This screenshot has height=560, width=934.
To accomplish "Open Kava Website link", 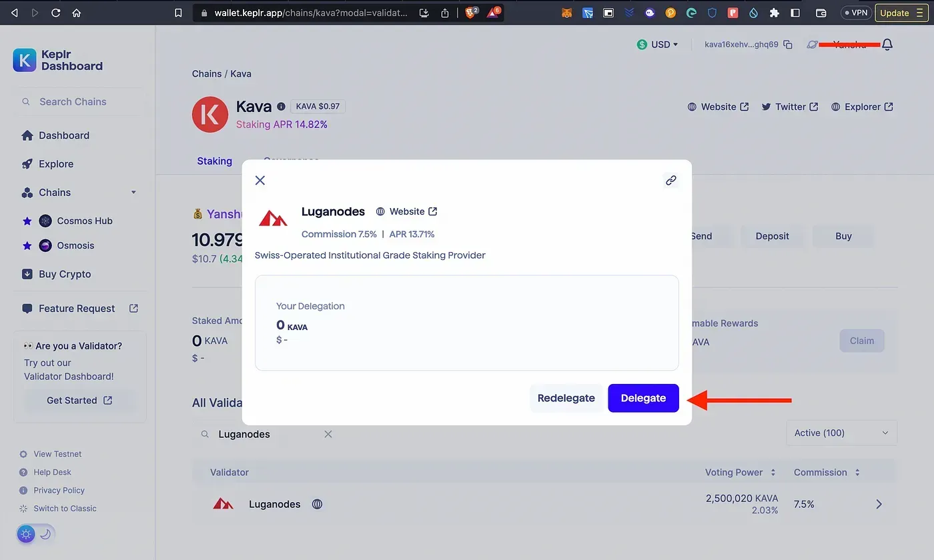I will (719, 107).
